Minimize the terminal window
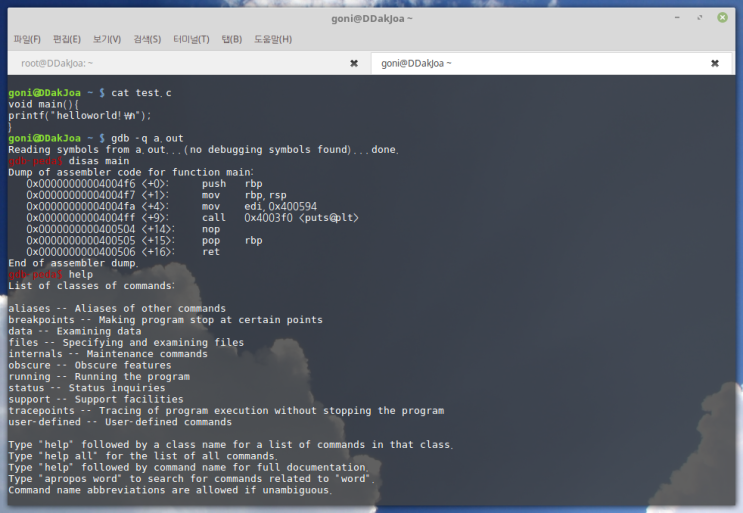The width and height of the screenshot is (743, 513). pyautogui.click(x=679, y=17)
